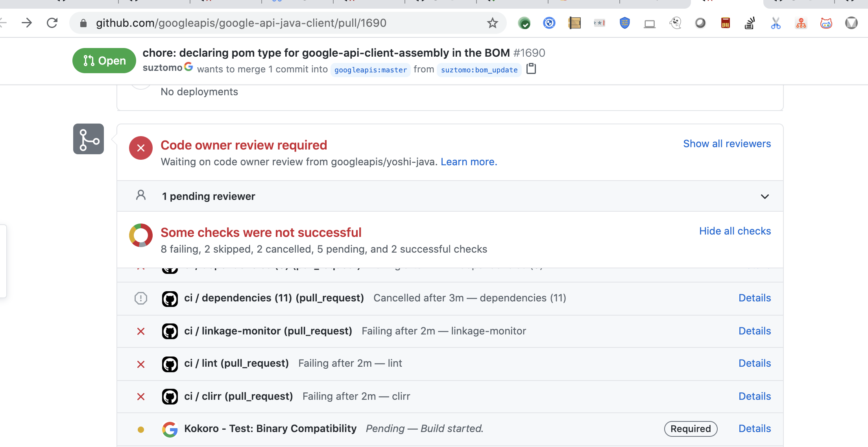Click the merge branch icon box
The height and width of the screenshot is (447, 868).
point(89,139)
